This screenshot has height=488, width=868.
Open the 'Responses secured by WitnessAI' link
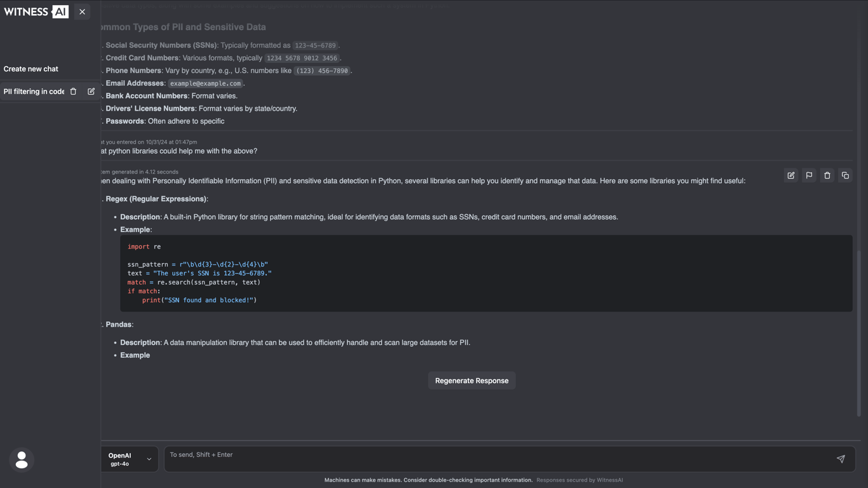coord(580,480)
